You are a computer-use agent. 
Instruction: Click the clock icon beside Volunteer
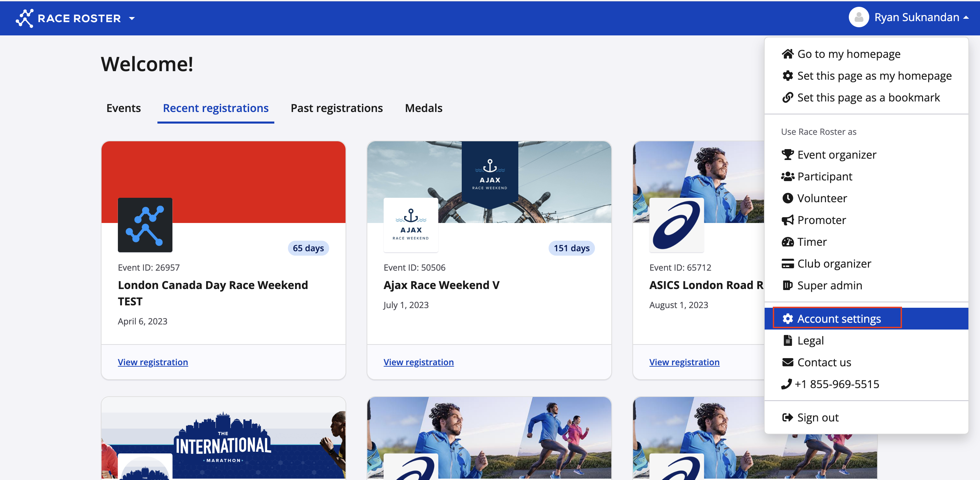787,198
